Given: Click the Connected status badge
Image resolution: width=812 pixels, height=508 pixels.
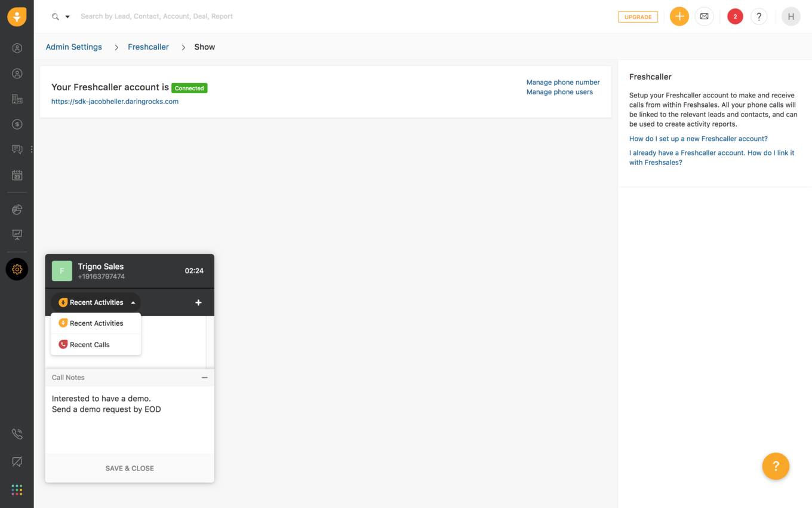Looking at the screenshot, I should coord(189,88).
